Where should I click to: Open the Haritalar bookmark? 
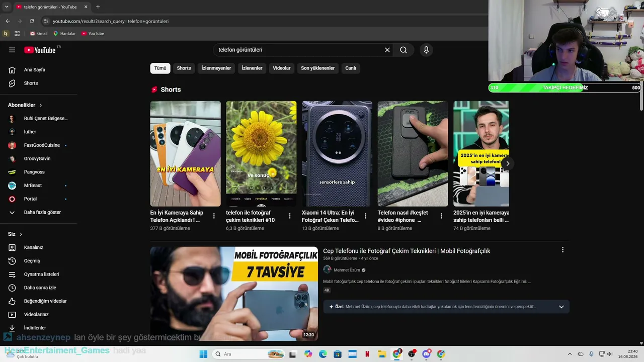pos(64,34)
